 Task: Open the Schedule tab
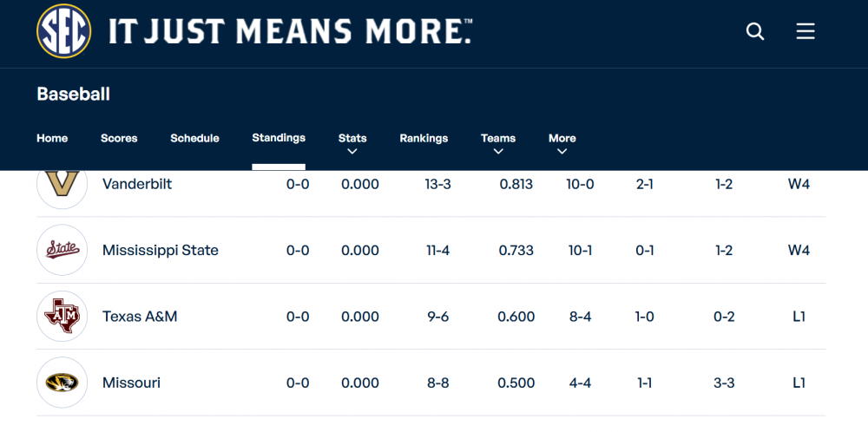(194, 138)
